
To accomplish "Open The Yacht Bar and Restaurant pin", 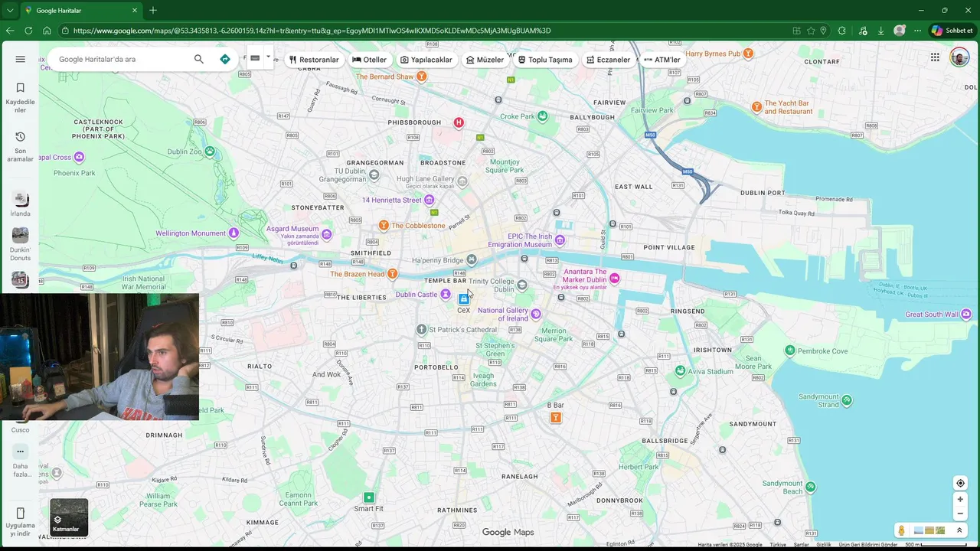I will click(756, 107).
